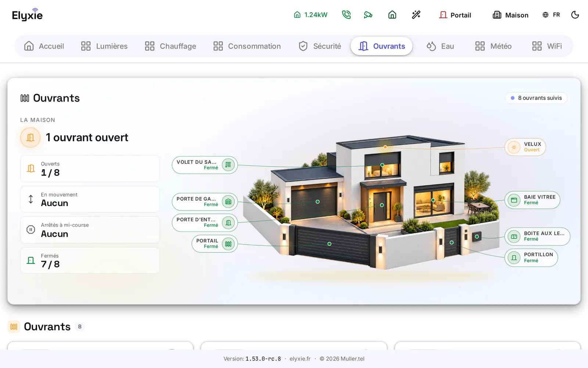Click the PORTAIL gate label
Screen dimensions: 588x368
[x=215, y=244]
